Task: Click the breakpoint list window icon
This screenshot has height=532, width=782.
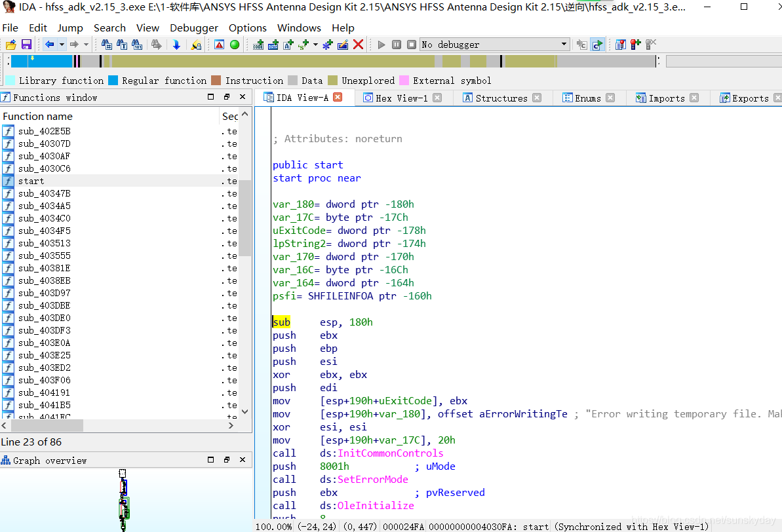Action: [x=620, y=45]
